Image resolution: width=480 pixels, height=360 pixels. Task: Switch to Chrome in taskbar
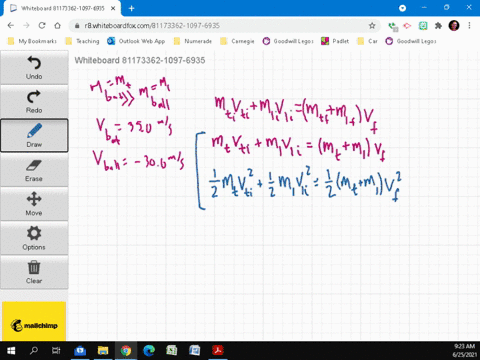tap(126, 351)
